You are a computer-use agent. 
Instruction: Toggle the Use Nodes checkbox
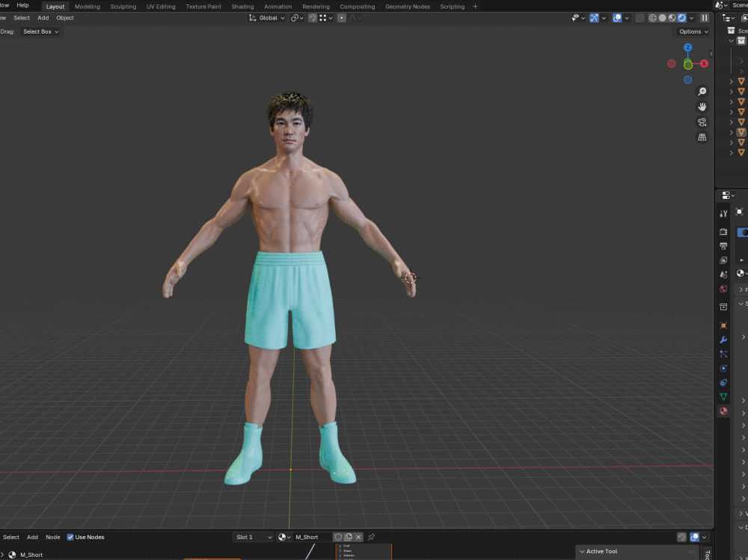(70, 537)
